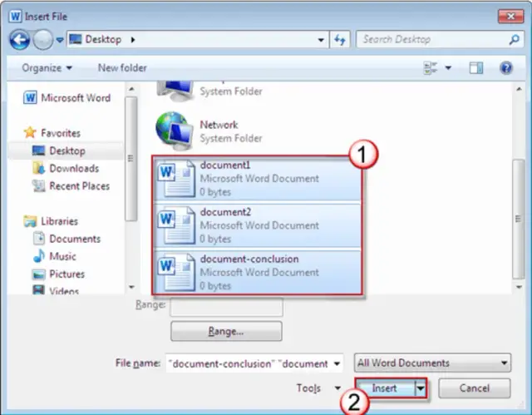The image size is (532, 415).
Task: Select the document2 Word file
Action: pyautogui.click(x=257, y=225)
